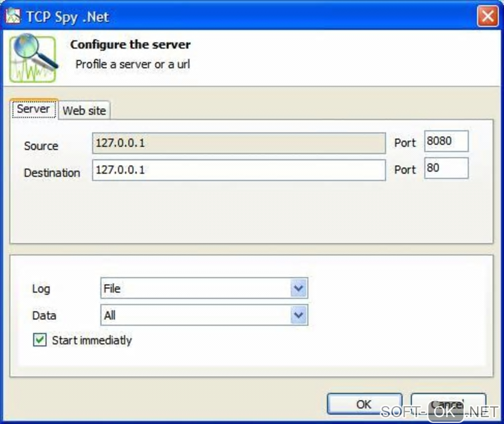Screen dimensions: 504x424
Task: Click the Source label
Action: click(x=41, y=146)
